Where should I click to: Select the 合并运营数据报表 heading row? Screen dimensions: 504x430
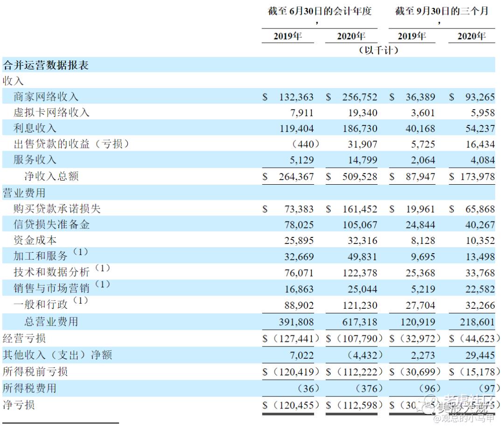tap(248, 65)
